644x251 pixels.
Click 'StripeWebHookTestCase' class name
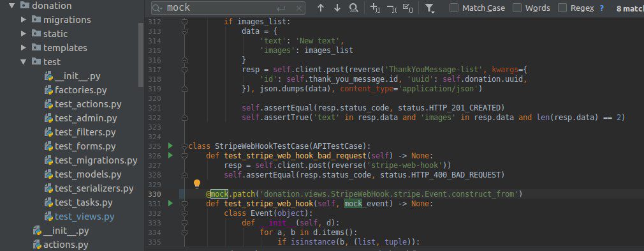tap(261, 146)
